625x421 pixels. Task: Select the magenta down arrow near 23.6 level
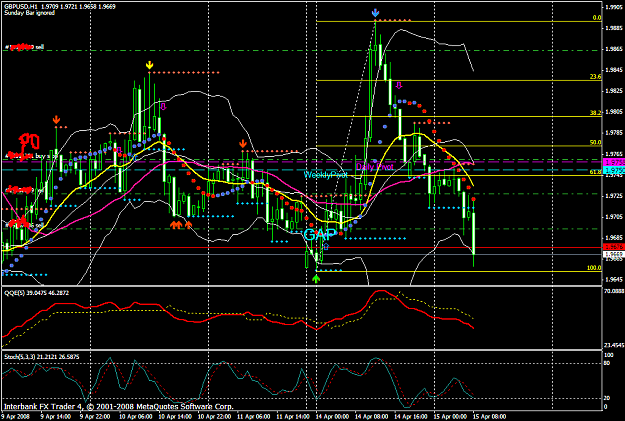pos(399,85)
